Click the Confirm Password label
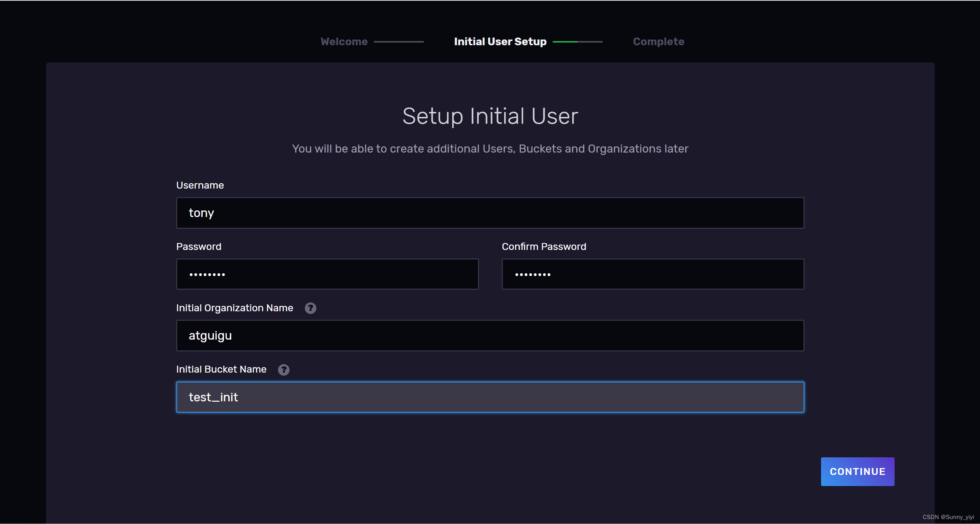This screenshot has height=524, width=980. pyautogui.click(x=544, y=246)
